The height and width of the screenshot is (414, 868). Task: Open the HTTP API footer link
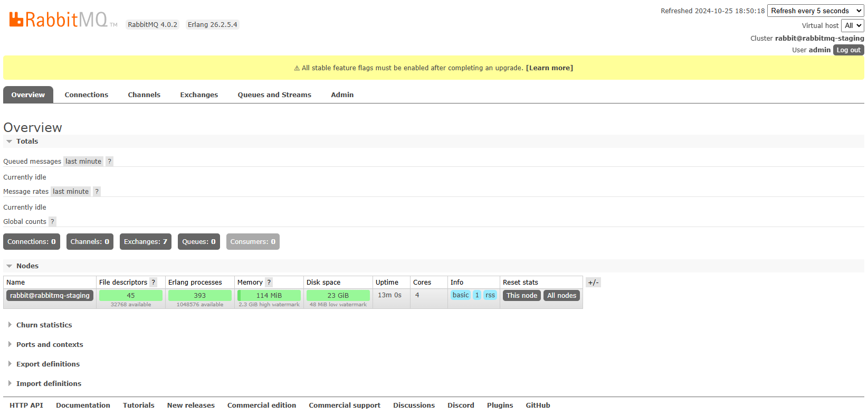click(x=26, y=406)
